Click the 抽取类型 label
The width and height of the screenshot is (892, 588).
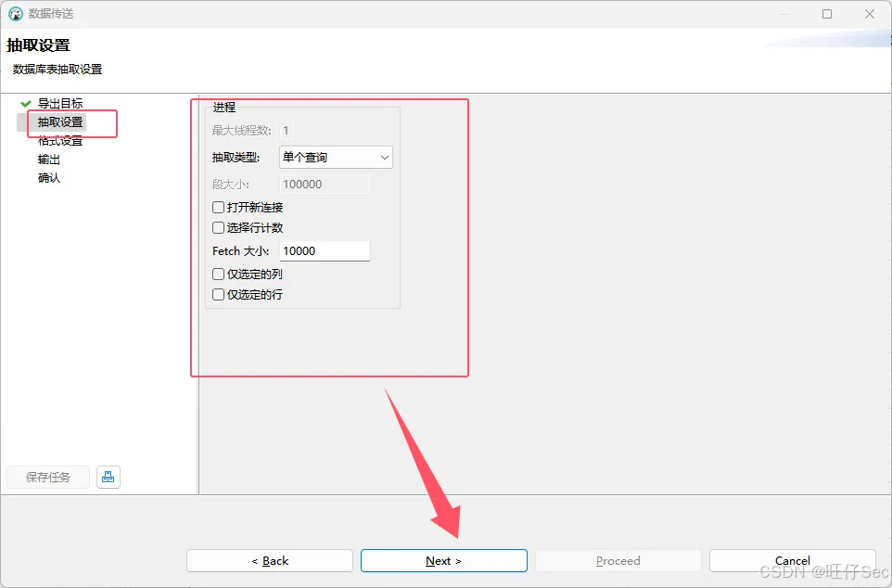pyautogui.click(x=236, y=158)
